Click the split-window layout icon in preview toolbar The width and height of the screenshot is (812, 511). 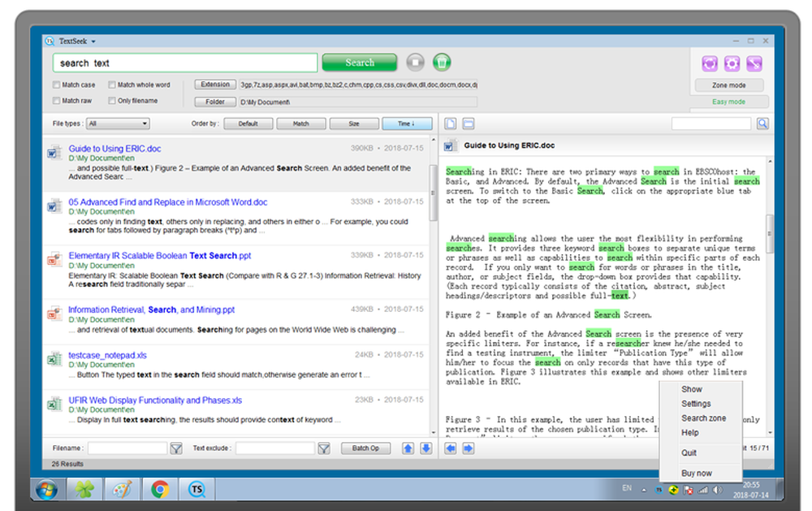[x=469, y=123]
